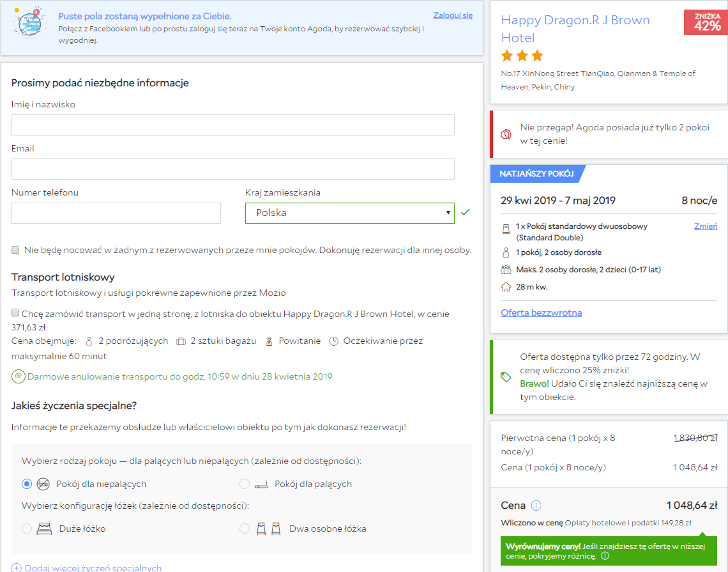Viewport: 728px width, 572px height.
Task: Click the house icon beside 28 m kw.
Action: click(506, 287)
